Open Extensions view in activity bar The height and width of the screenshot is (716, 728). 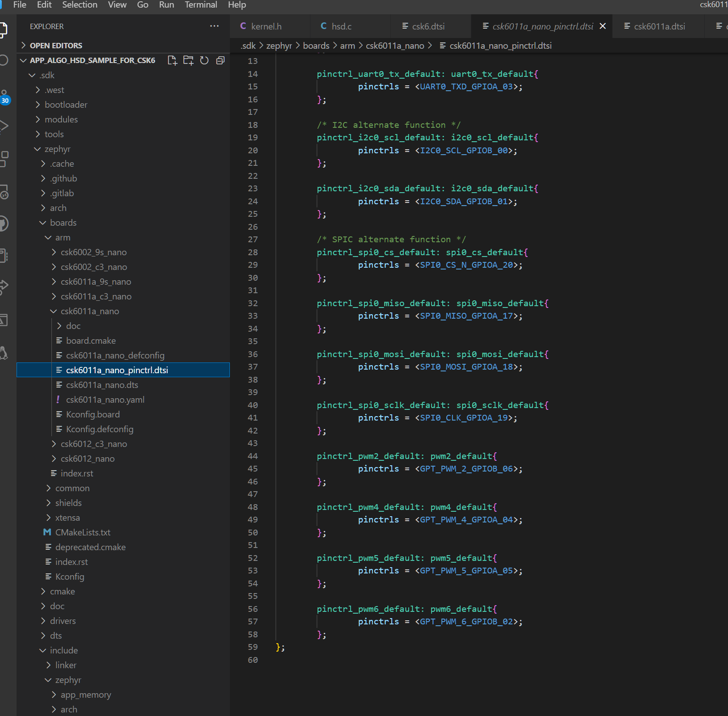4,159
